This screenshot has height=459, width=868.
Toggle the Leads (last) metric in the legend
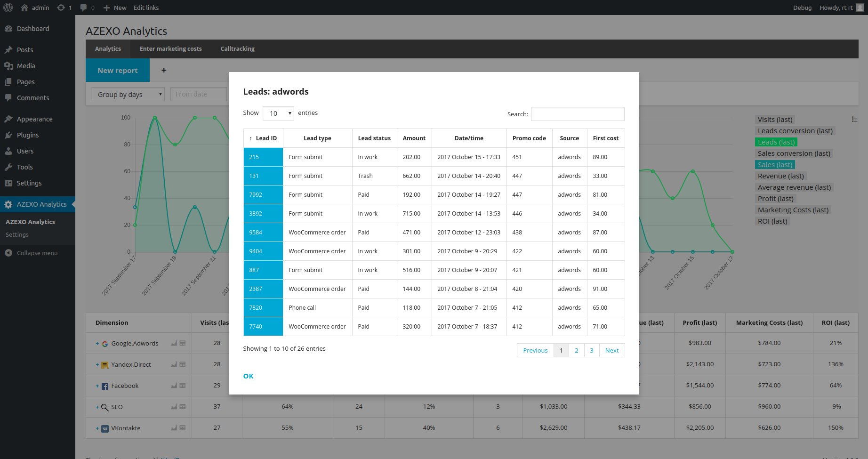[776, 142]
